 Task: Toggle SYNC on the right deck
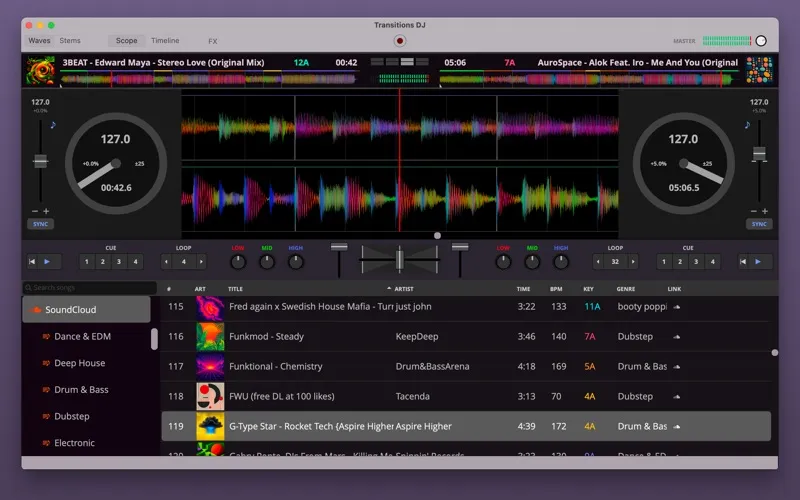point(759,224)
